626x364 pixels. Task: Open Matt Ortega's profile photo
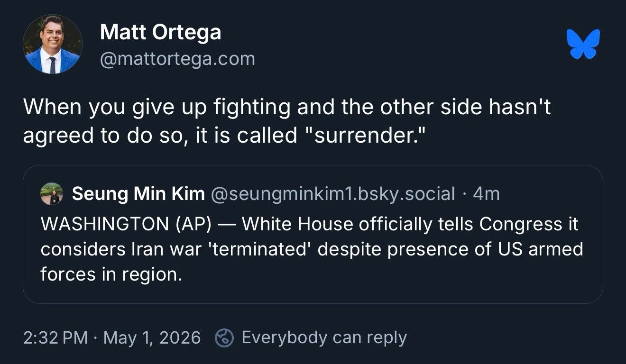click(53, 44)
